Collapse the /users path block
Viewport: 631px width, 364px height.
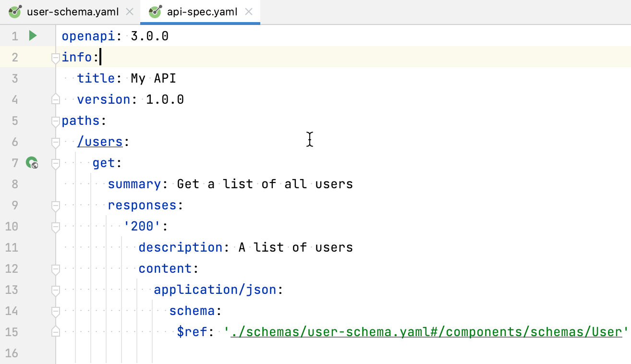pos(55,142)
